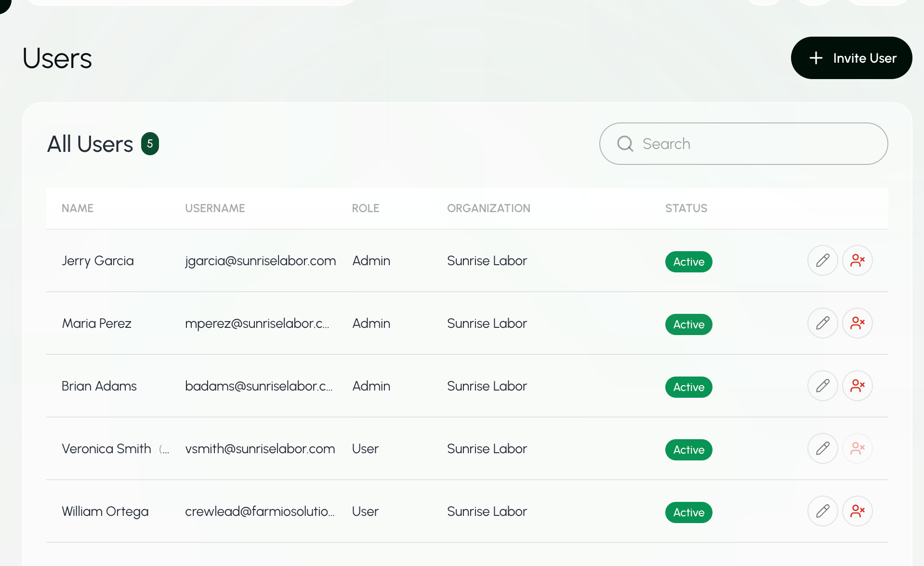This screenshot has width=924, height=566.
Task: Sort by the USERNAME column header
Action: [215, 208]
